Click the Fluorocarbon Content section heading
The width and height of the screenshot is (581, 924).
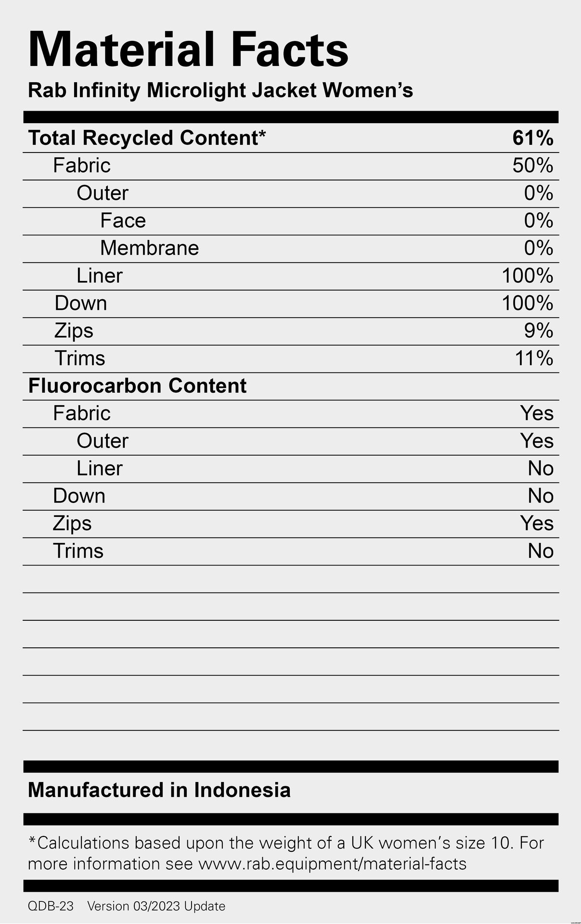click(x=137, y=386)
